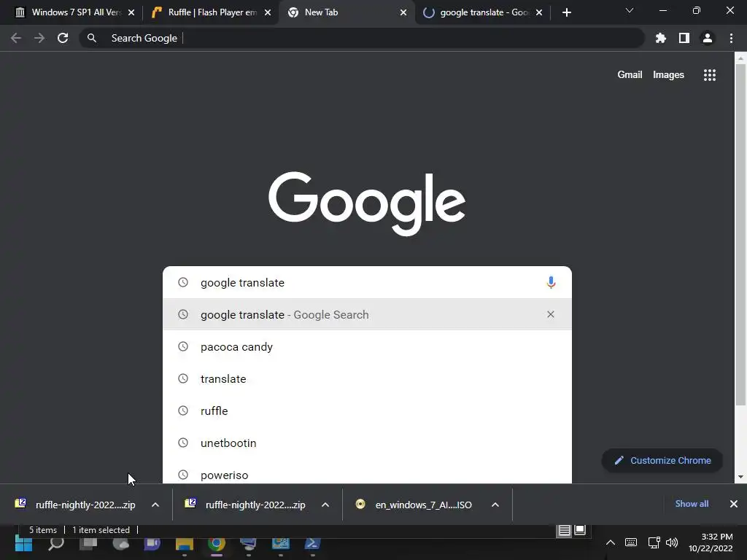The image size is (747, 560).
Task: Open the Google apps grid
Action: coord(710,75)
